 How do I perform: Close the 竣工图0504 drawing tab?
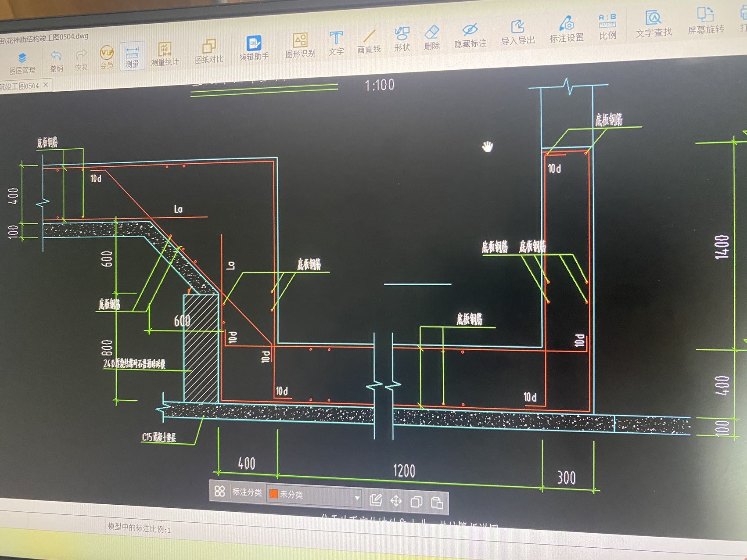[46, 85]
